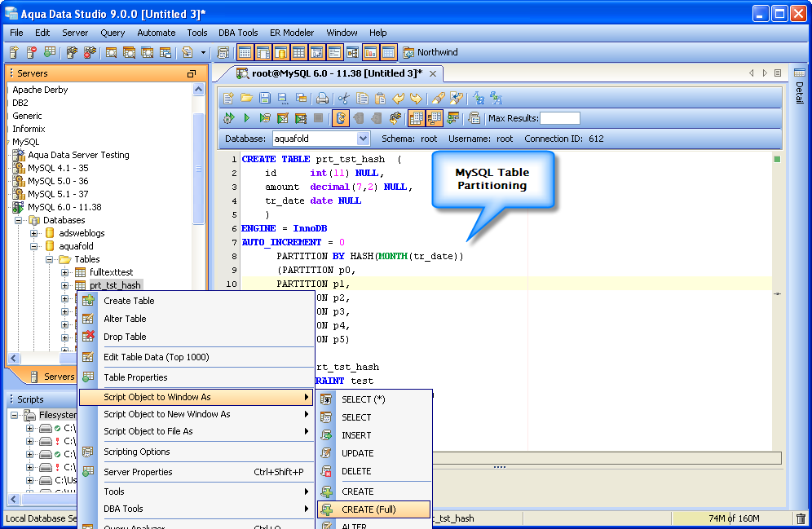
Task: Click the Cut scissors icon
Action: click(x=343, y=98)
